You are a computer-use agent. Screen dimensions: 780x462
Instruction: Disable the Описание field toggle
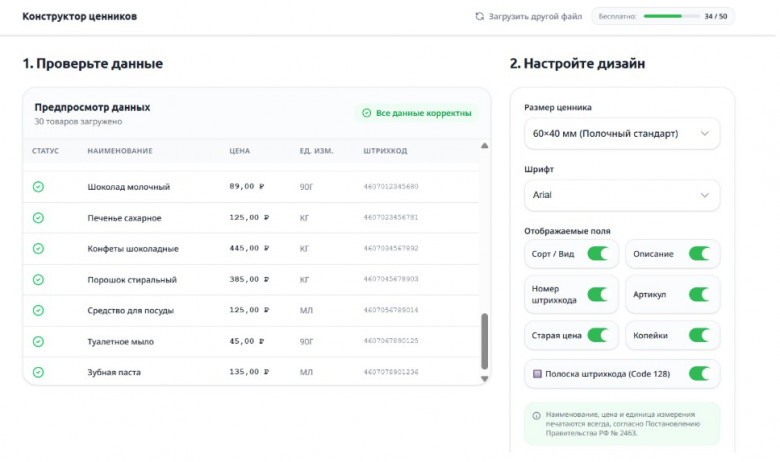click(x=699, y=254)
